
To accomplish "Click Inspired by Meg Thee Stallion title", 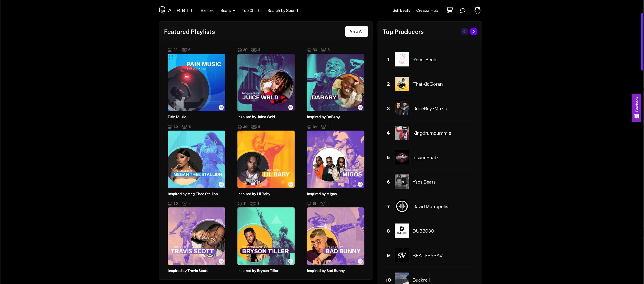I will tap(193, 194).
